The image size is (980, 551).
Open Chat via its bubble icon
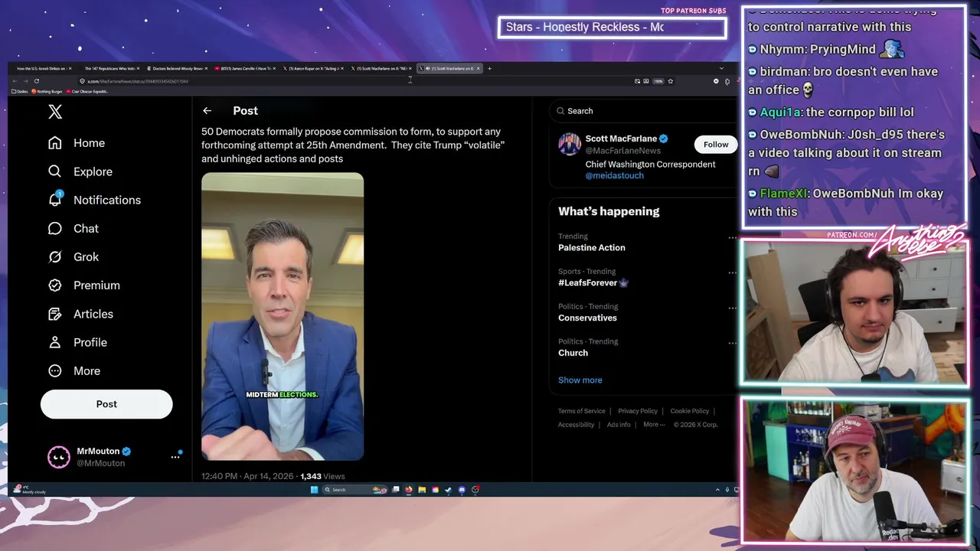[x=55, y=228]
